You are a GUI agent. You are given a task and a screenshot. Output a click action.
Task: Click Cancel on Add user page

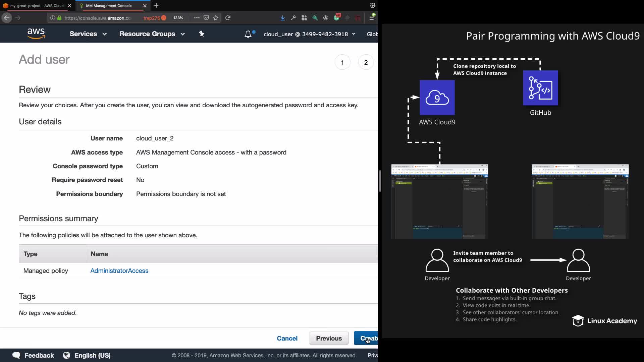[287, 338]
